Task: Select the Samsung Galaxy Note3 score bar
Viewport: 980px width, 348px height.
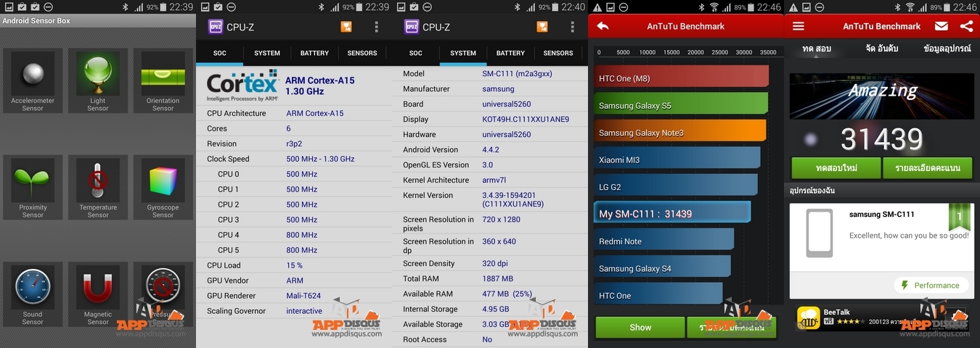Action: click(x=680, y=132)
